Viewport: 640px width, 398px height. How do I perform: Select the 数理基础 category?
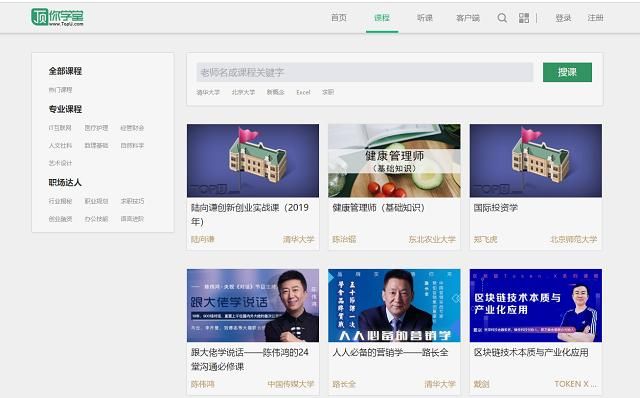[96, 145]
